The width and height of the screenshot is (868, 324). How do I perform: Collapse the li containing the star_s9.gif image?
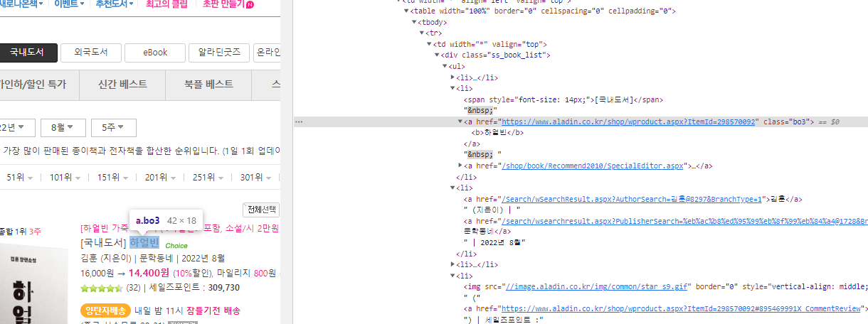click(452, 276)
